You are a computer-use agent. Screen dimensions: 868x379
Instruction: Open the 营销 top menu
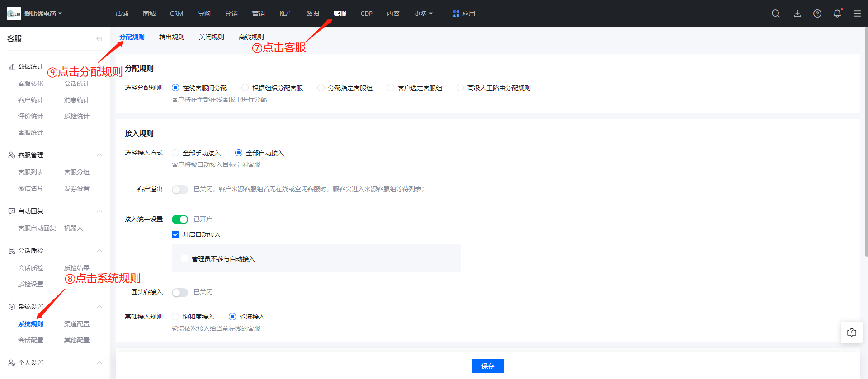coord(259,14)
